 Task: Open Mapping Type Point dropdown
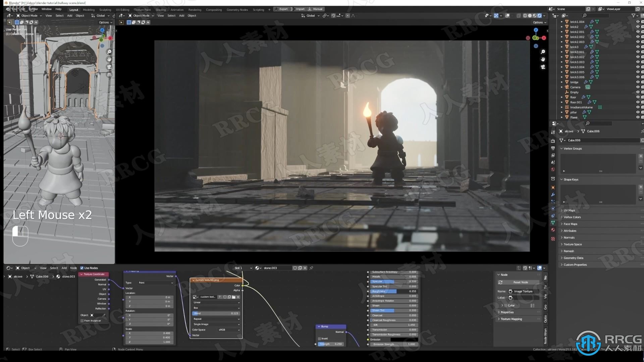click(156, 283)
